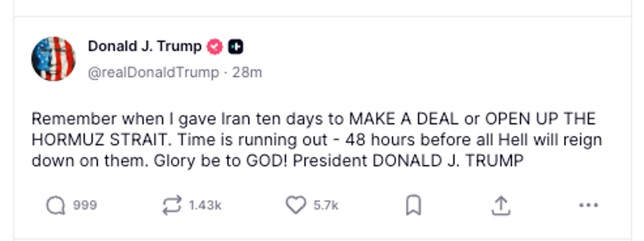The width and height of the screenshot is (644, 241).
Task: Click the ReTruth arrows icon
Action: pos(172,206)
